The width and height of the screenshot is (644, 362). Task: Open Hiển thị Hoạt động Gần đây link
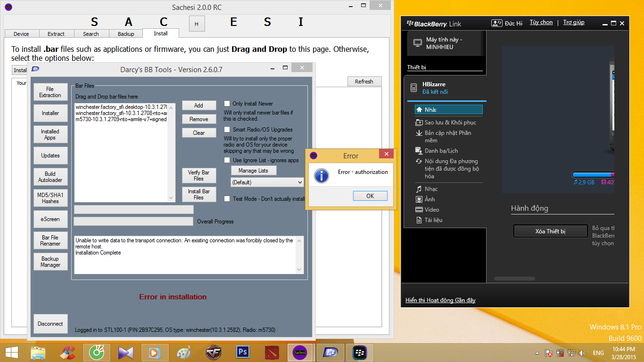[440, 300]
